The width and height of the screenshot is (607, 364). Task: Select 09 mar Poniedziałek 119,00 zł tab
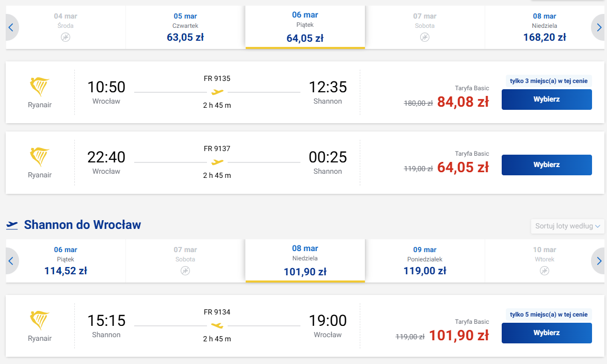point(425,261)
